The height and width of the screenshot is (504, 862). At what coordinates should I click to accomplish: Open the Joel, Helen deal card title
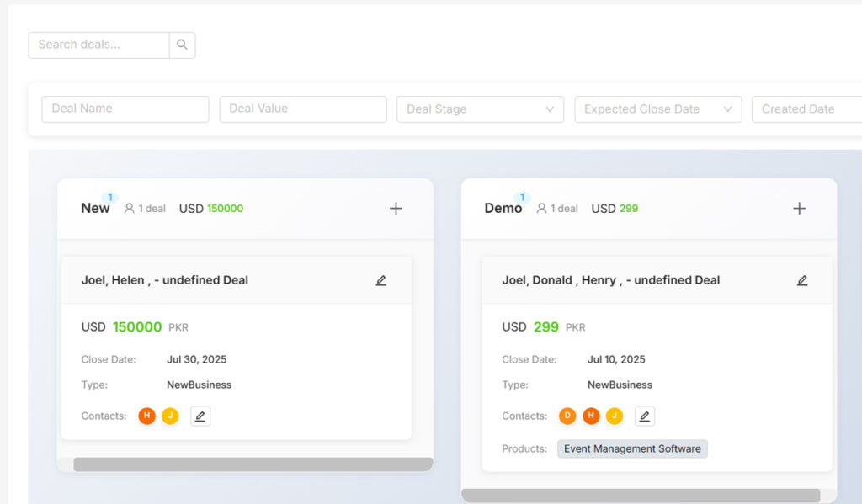(x=165, y=280)
